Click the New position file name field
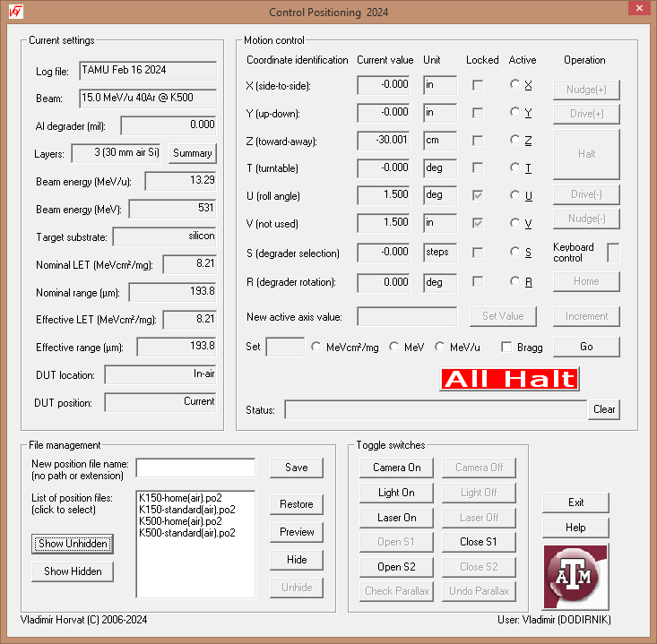 tap(195, 468)
